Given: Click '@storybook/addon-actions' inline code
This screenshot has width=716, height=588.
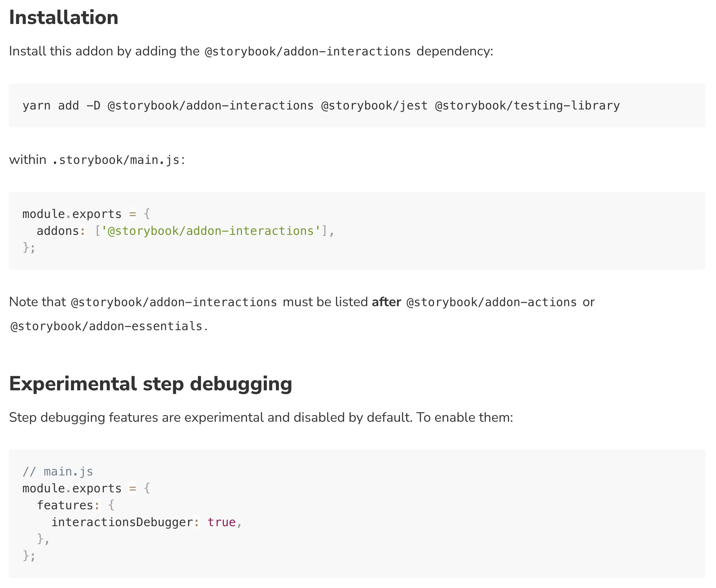Looking at the screenshot, I should click(x=491, y=302).
